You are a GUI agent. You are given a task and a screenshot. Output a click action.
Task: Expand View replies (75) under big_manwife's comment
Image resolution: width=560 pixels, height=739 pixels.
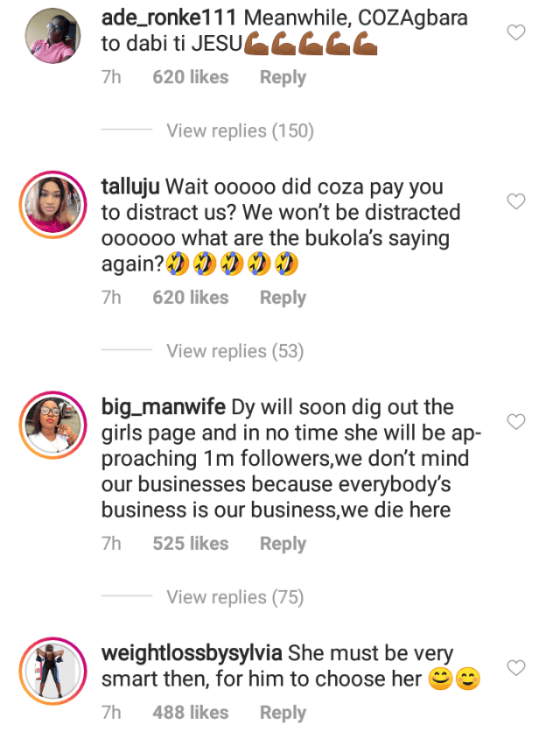(234, 596)
